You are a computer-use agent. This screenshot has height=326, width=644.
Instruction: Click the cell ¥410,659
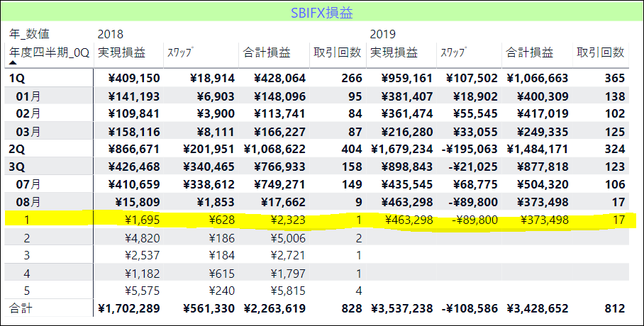[x=134, y=184]
